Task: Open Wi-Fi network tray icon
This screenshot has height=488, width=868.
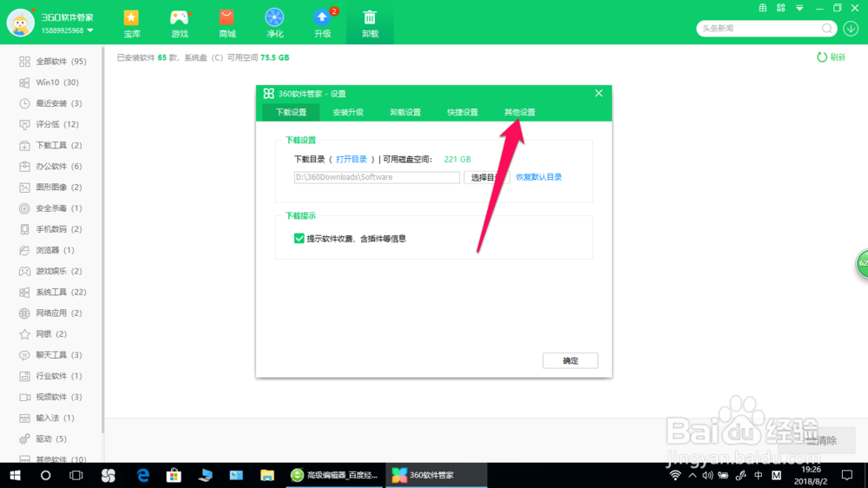Action: pyautogui.click(x=675, y=475)
